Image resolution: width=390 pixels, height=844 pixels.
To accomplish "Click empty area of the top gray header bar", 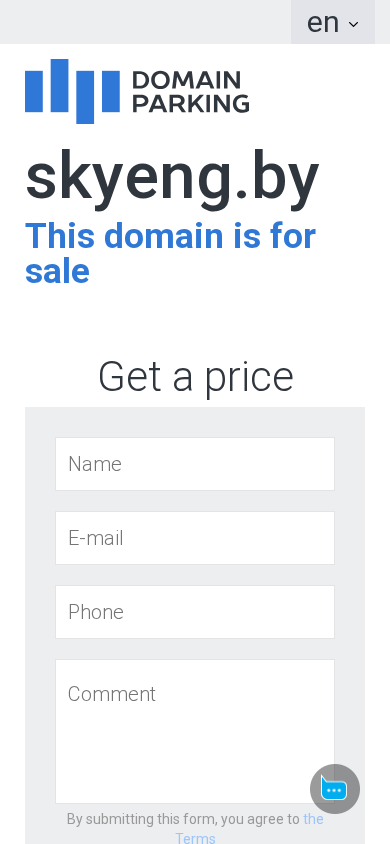I will (145, 22).
